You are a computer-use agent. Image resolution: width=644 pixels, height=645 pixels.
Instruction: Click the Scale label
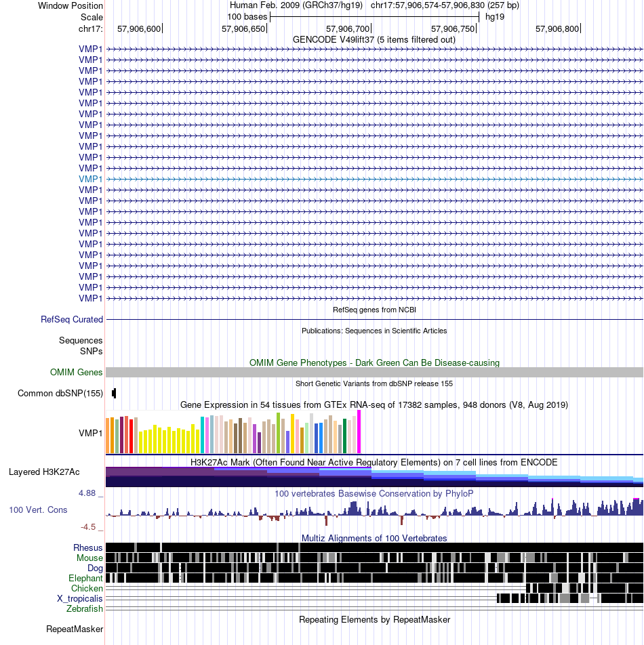click(x=92, y=18)
